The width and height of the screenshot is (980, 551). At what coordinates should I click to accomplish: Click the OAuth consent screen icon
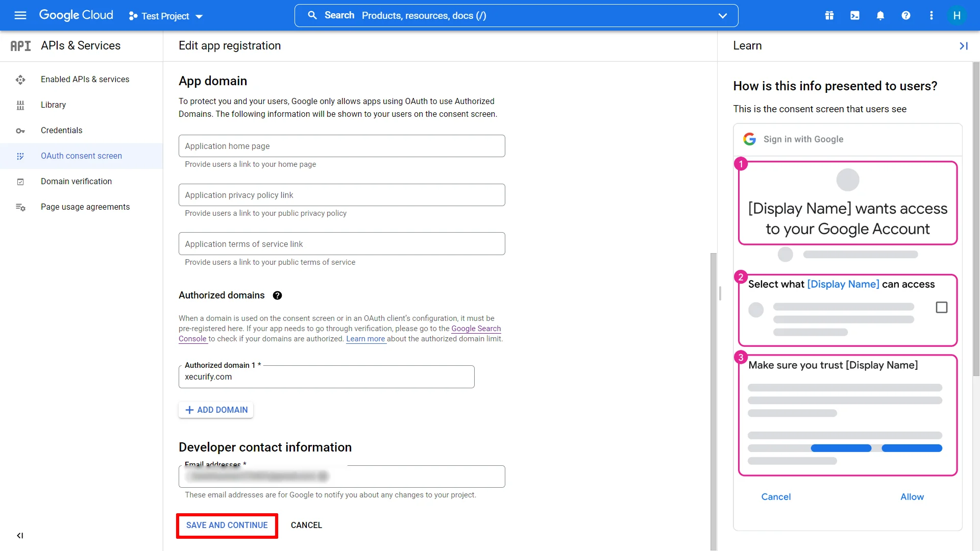click(20, 156)
